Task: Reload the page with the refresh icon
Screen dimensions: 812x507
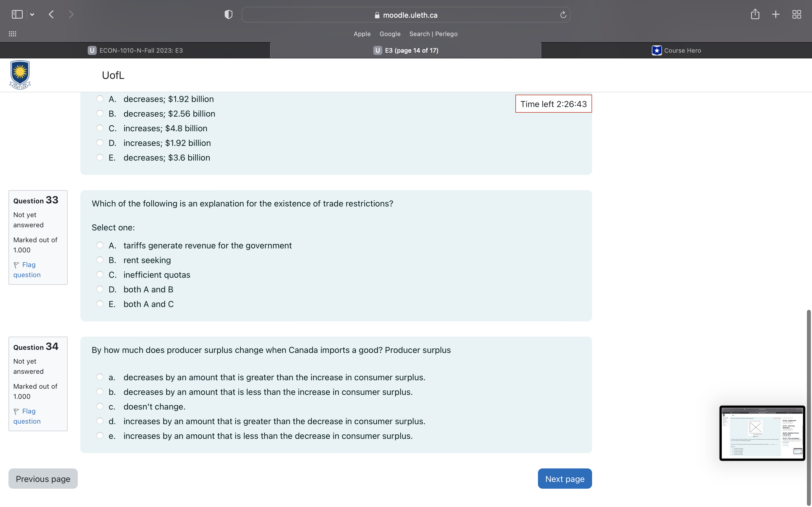Action: click(563, 15)
